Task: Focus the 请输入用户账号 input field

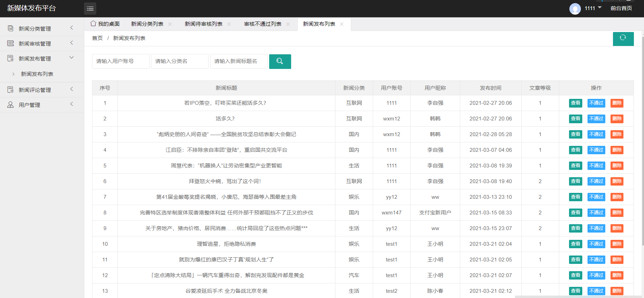Action: coord(121,61)
